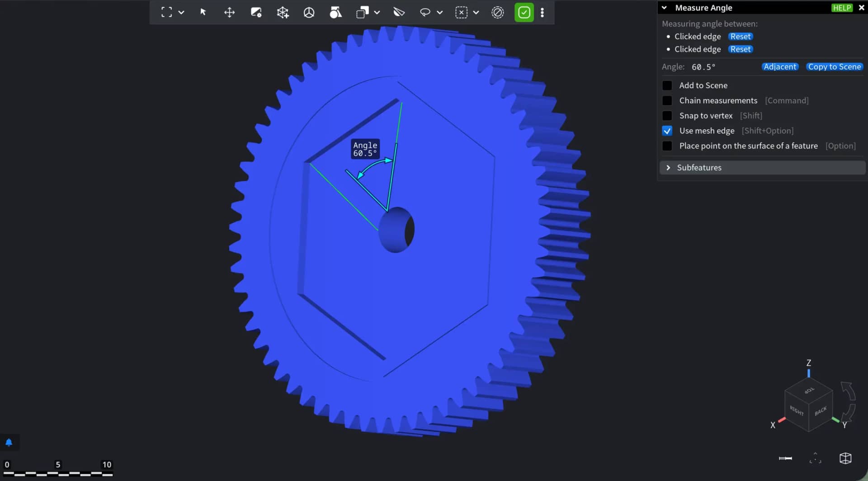Click the fit-to-view frame icon
Screen dimensions: 868x481
167,12
